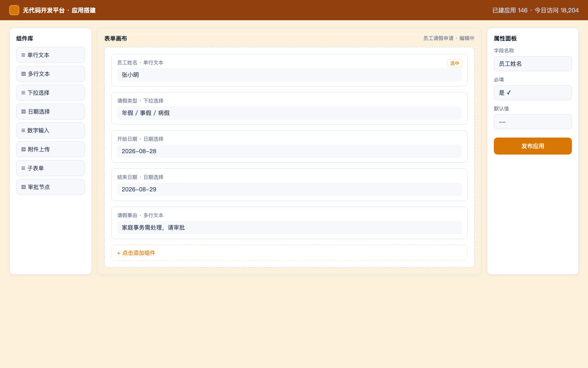
Task: Select the 数字输入 component label
Action: [x=38, y=131]
